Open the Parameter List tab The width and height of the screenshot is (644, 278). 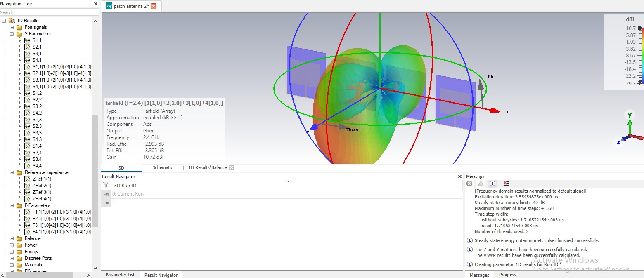click(120, 275)
